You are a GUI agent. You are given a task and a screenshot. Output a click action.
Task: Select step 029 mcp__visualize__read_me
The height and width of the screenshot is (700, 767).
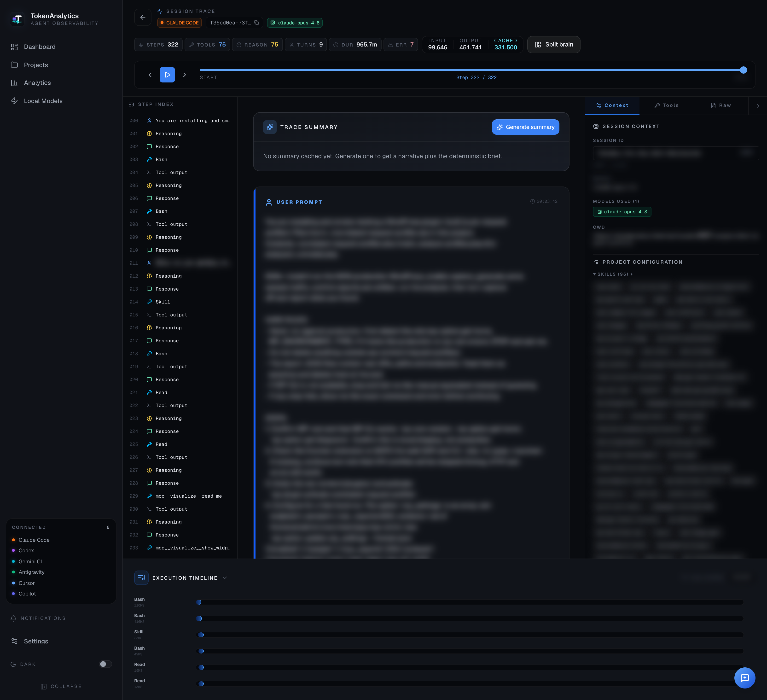click(x=180, y=496)
